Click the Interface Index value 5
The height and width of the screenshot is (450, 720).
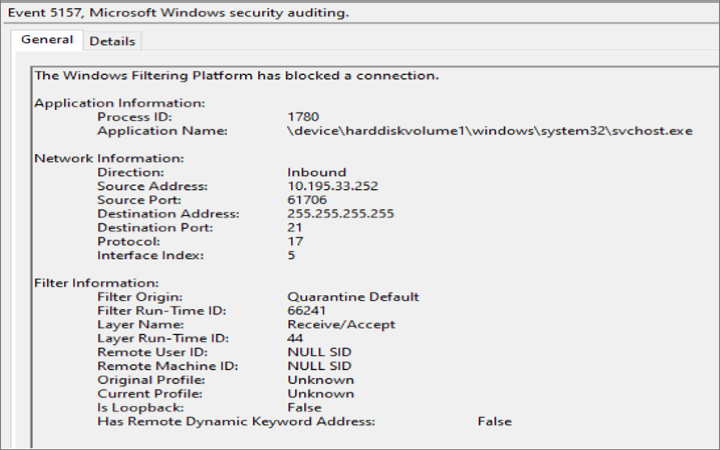tap(291, 255)
